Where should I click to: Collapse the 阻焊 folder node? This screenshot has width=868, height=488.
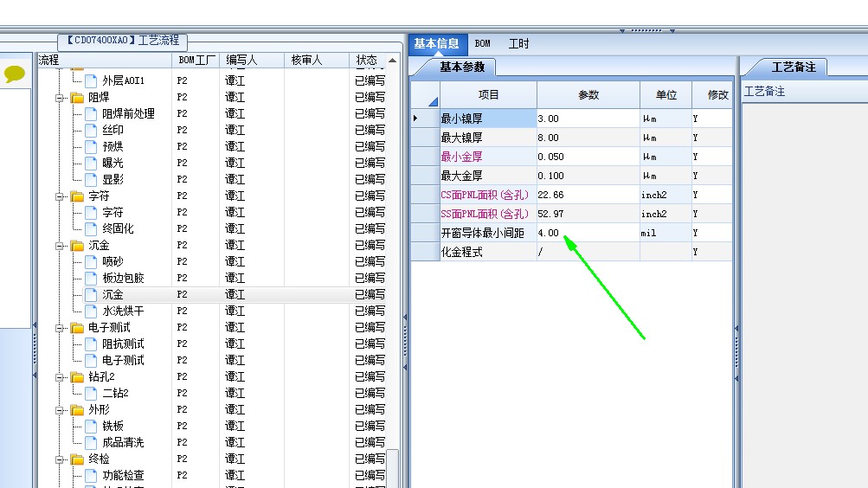59,98
